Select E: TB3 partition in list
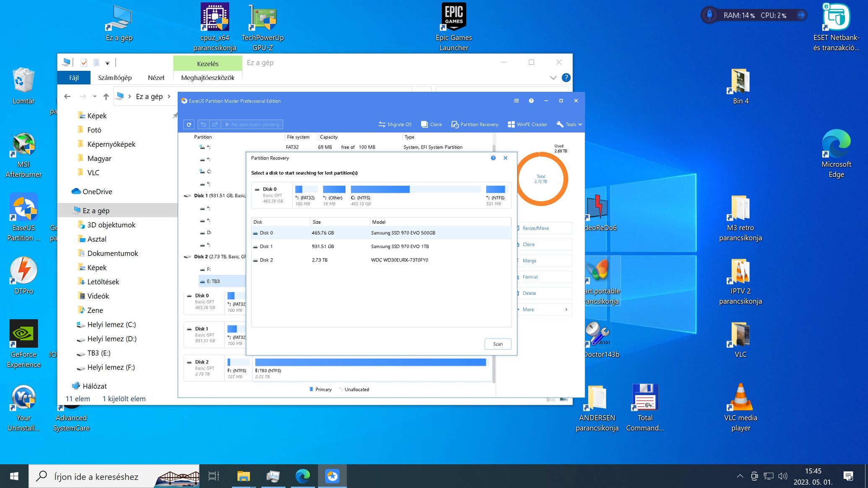The width and height of the screenshot is (868, 488). pyautogui.click(x=222, y=281)
